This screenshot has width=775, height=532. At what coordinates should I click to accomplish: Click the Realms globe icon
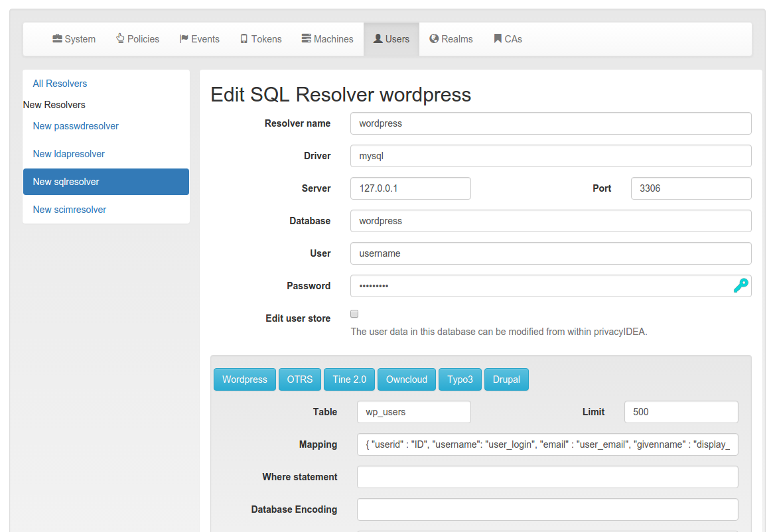click(434, 38)
